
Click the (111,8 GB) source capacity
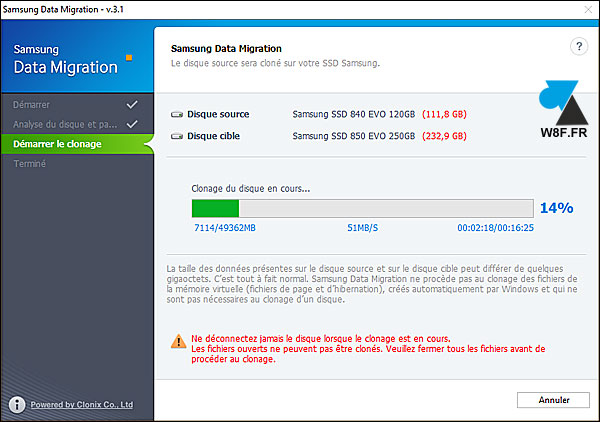point(444,114)
